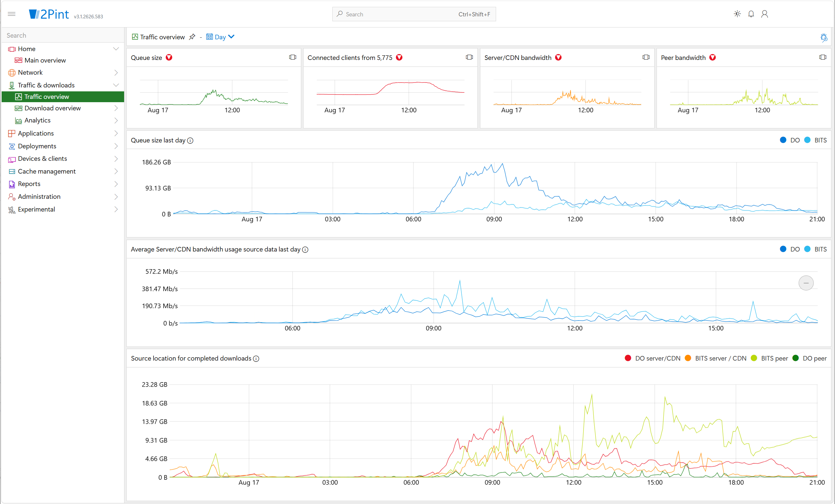This screenshot has height=504, width=835.
Task: Toggle BITS series in bandwidth usage legend
Action: [x=815, y=249]
